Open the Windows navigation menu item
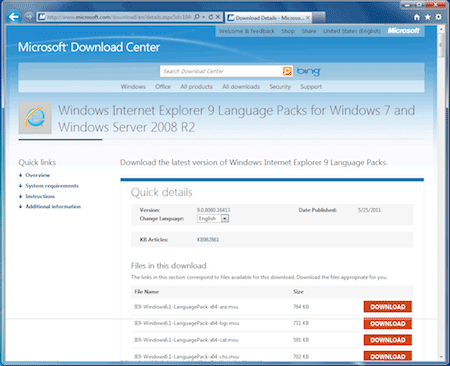The height and width of the screenshot is (366, 450). pos(133,87)
